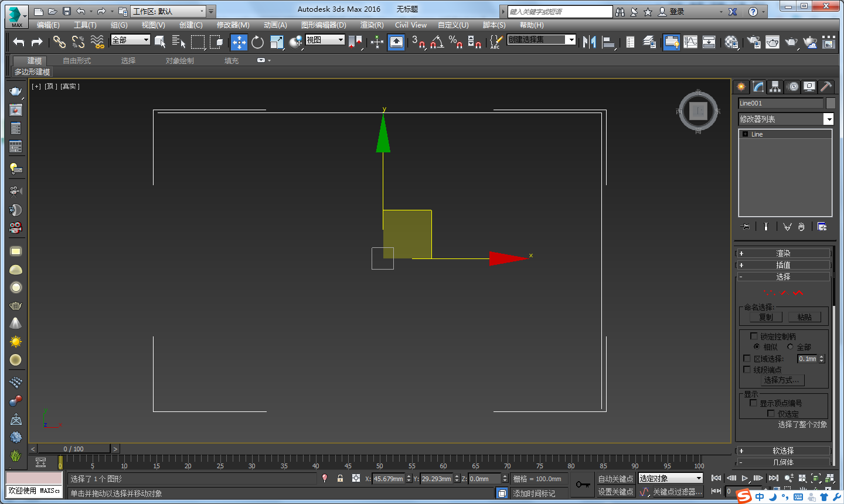Click the 复制 named selection button
The image size is (844, 504).
766,317
